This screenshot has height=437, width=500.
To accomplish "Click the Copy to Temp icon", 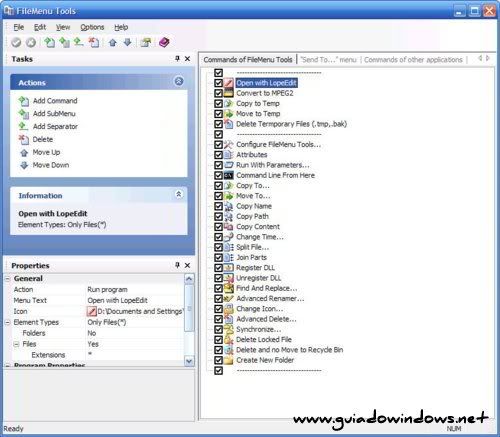I will point(229,103).
